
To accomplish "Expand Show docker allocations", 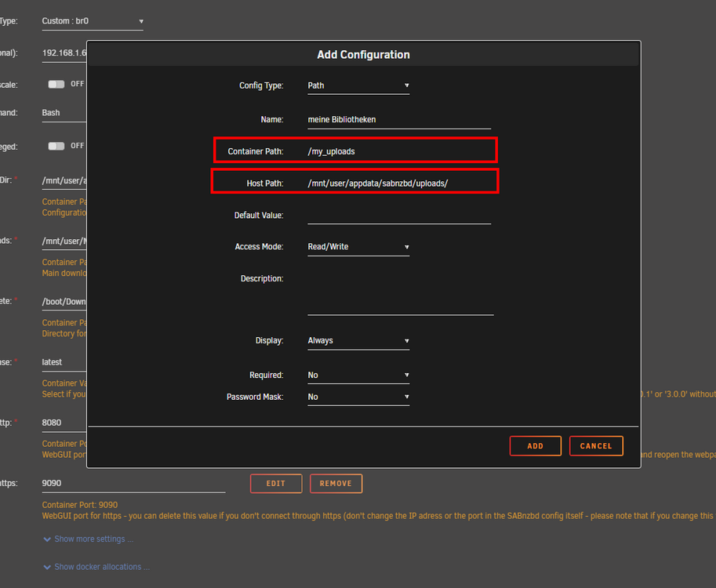I will tap(96, 567).
